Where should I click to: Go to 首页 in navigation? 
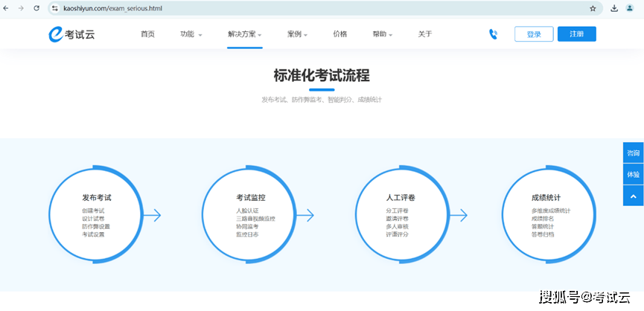(x=147, y=34)
